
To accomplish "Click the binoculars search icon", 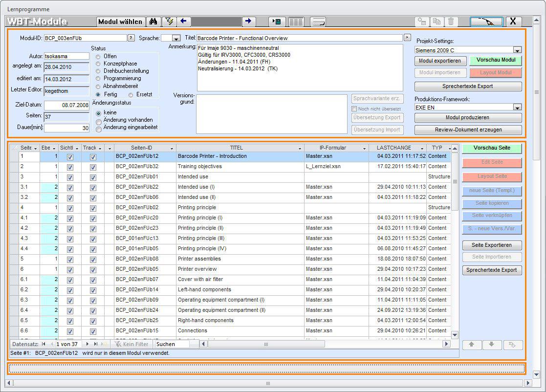I will (153, 22).
